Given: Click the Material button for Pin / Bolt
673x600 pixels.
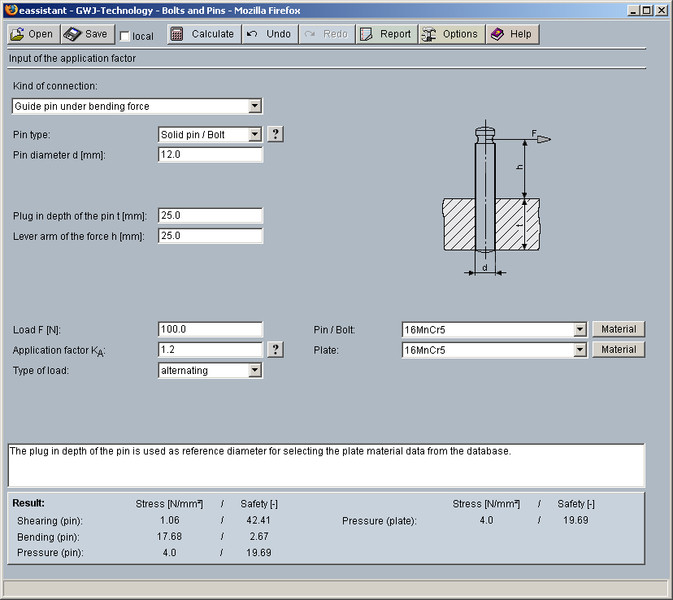Looking at the screenshot, I should pyautogui.click(x=618, y=329).
